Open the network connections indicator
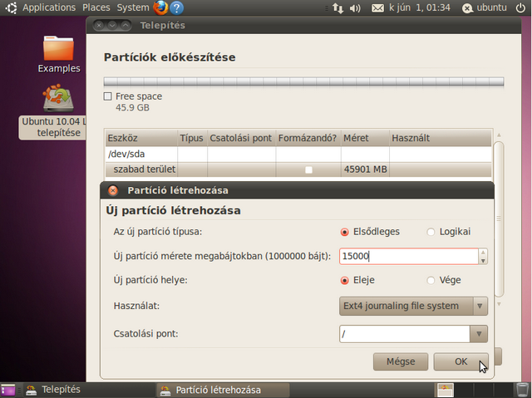Image resolution: width=532 pixels, height=398 pixels. click(337, 8)
